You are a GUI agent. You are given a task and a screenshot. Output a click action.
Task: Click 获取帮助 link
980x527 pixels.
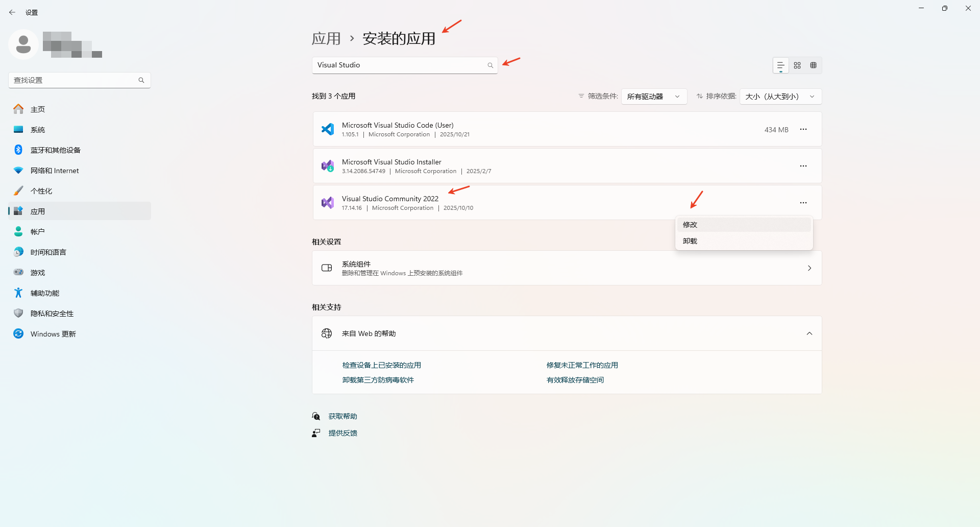[343, 417]
